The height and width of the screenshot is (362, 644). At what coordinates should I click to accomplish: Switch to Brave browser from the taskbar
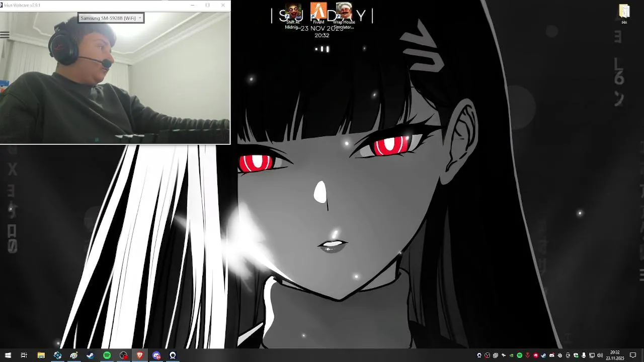140,355
